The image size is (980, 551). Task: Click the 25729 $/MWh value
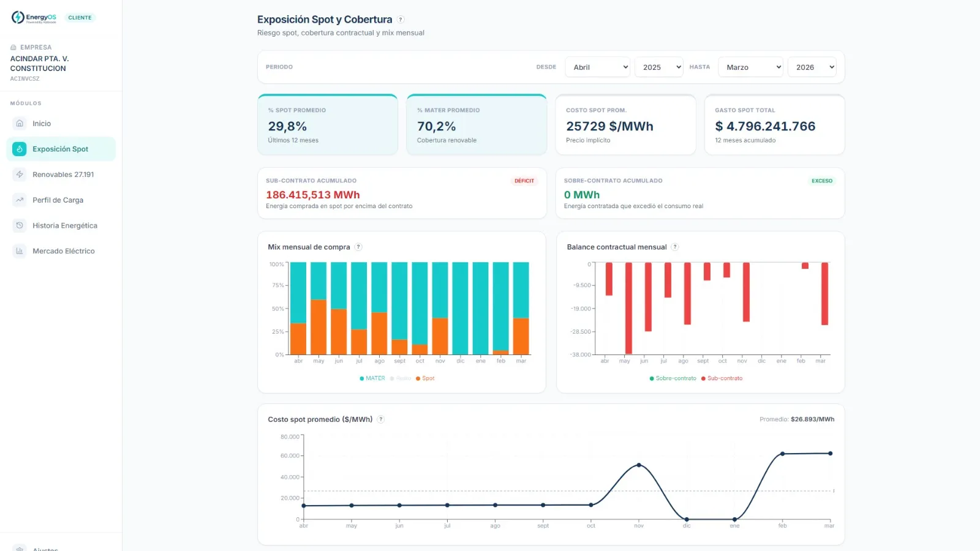(609, 126)
